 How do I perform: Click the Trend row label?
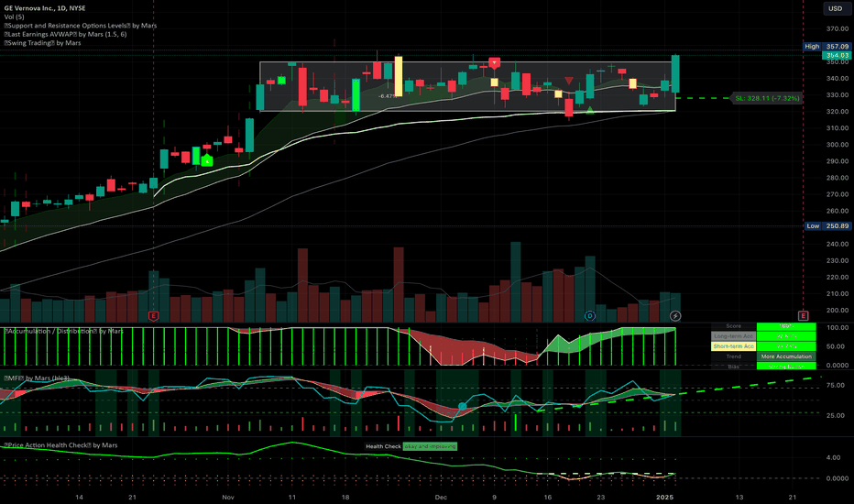[734, 356]
